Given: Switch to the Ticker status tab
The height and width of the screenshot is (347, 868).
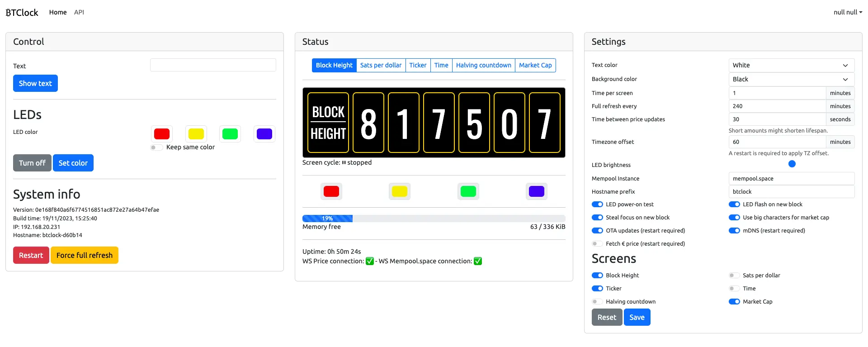Looking at the screenshot, I should click(x=418, y=65).
